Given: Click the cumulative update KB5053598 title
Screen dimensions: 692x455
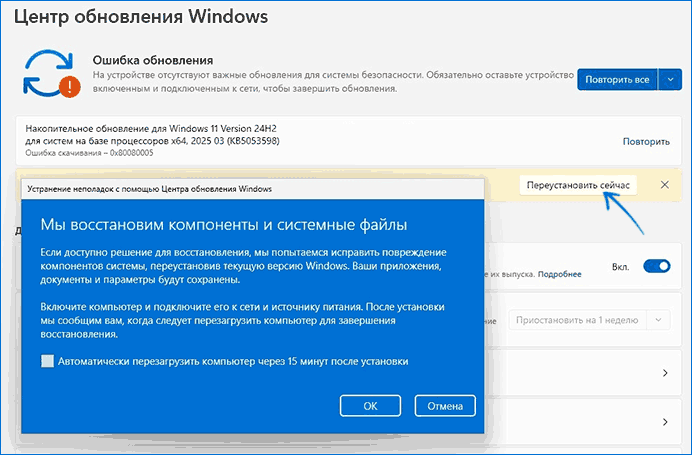Looking at the screenshot, I should coord(152,135).
